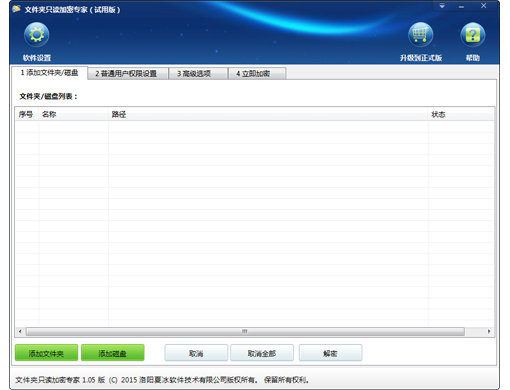This screenshot has width=510, height=390.
Task: Go to 4 立即加密 tab
Action: pos(257,74)
